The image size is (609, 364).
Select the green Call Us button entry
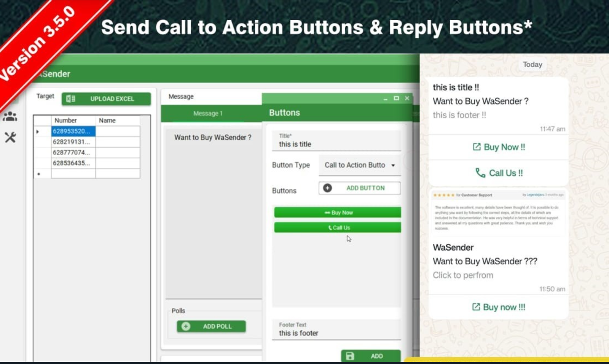(x=338, y=227)
